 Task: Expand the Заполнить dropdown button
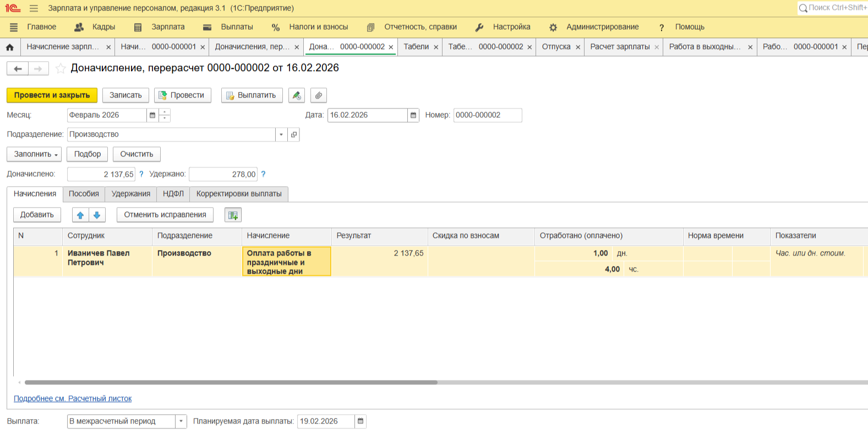[x=34, y=154]
